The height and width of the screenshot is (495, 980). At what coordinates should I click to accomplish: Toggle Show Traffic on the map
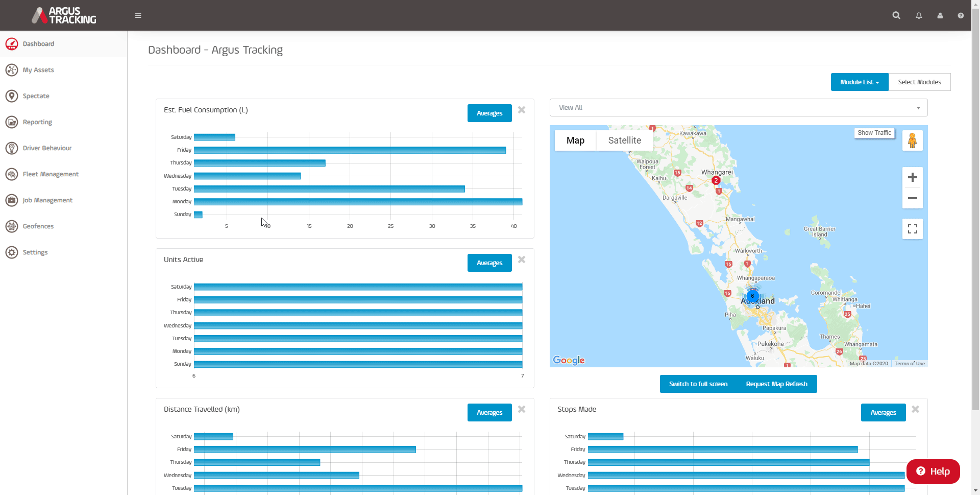click(x=874, y=133)
